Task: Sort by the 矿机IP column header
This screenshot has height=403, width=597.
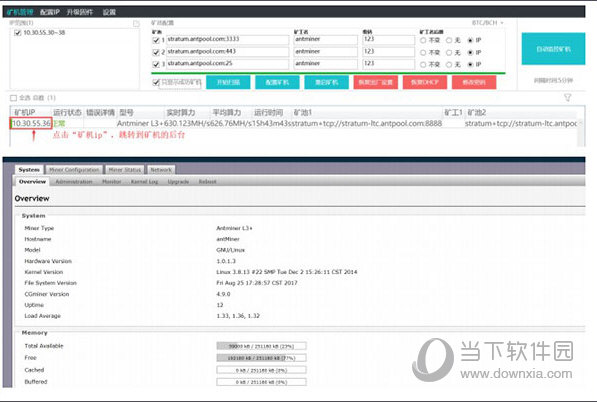Action: pos(24,112)
